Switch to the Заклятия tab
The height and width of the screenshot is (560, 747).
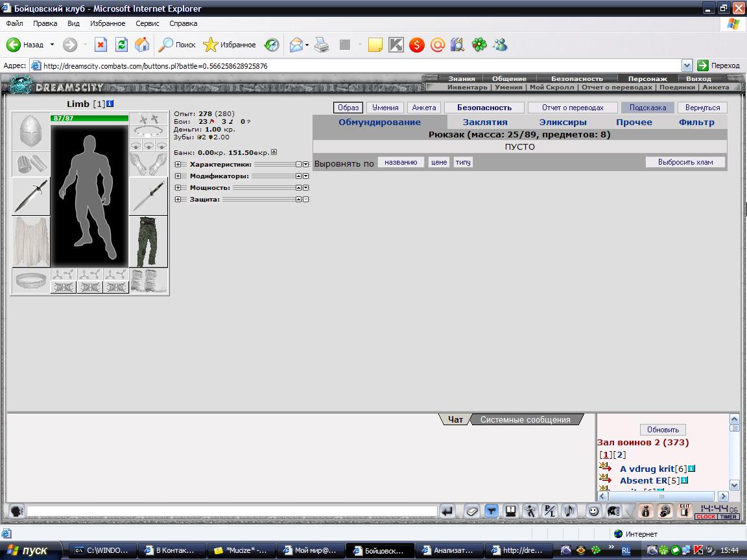tap(485, 122)
